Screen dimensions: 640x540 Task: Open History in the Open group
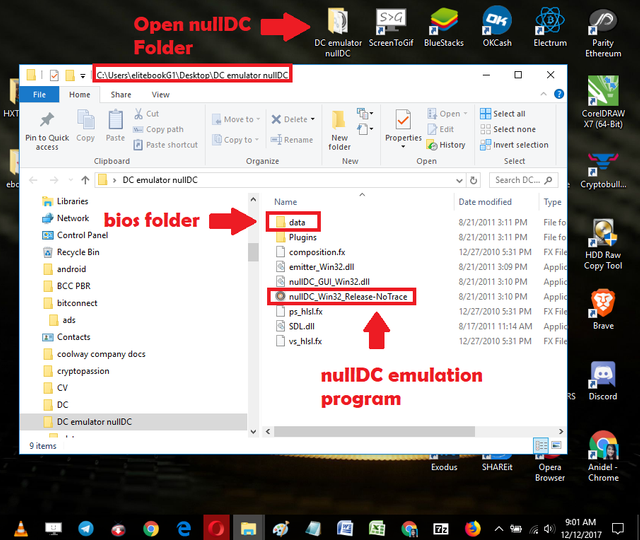click(446, 145)
